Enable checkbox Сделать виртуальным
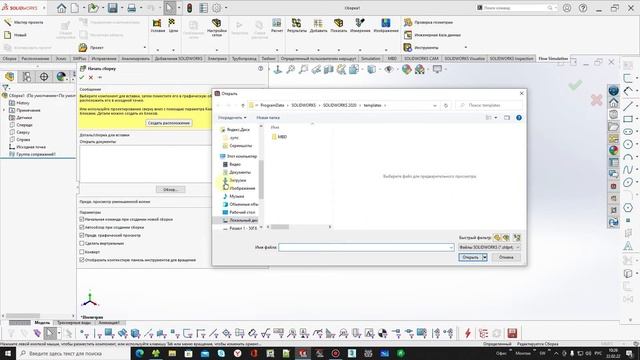 coord(82,243)
